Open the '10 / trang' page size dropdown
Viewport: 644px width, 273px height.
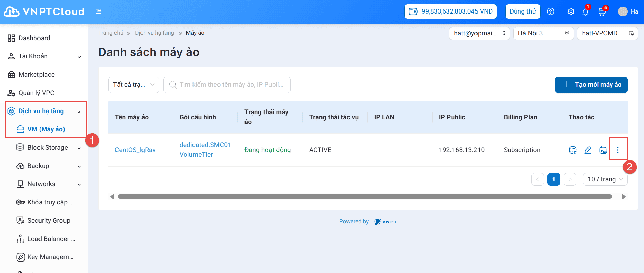pos(605,179)
